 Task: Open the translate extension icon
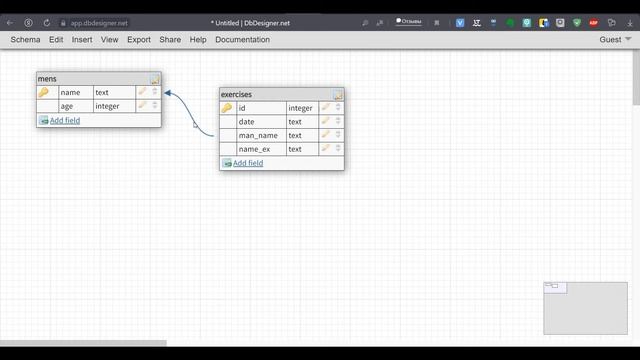click(x=380, y=23)
